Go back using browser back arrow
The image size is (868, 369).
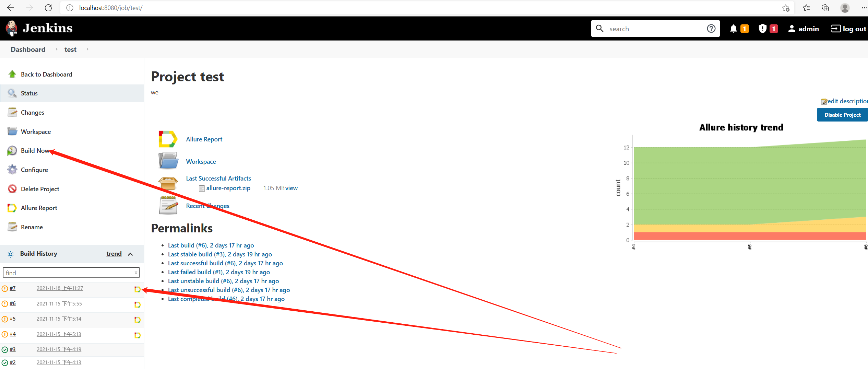point(11,8)
